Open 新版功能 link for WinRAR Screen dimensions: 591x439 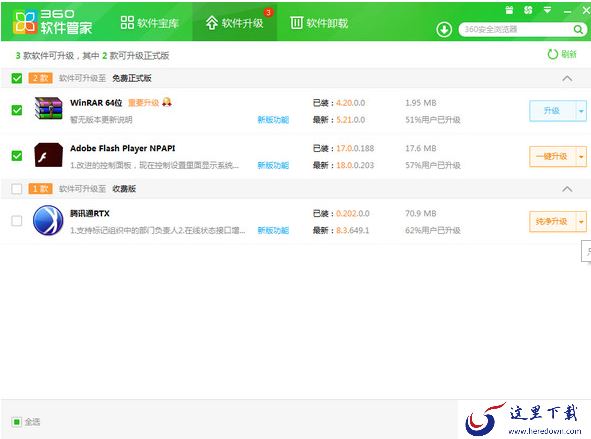(x=273, y=120)
